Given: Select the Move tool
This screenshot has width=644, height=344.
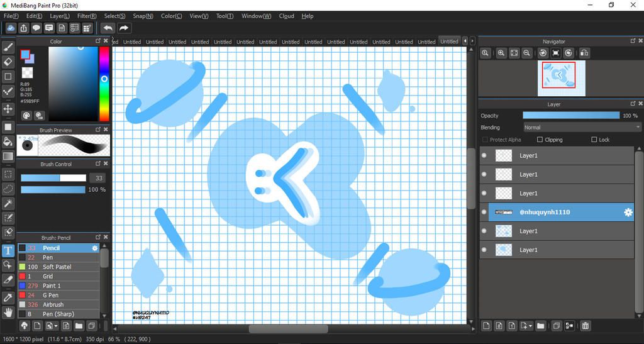Looking at the screenshot, I should tap(8, 109).
